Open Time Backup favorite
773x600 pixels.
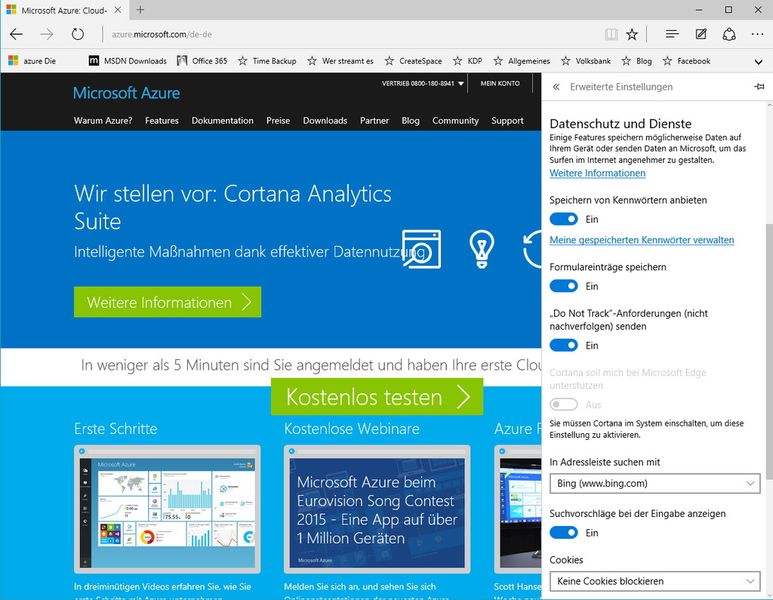coord(267,61)
